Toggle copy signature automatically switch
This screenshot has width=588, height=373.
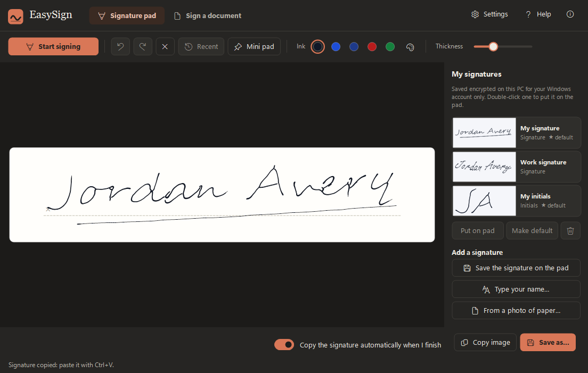[284, 345]
